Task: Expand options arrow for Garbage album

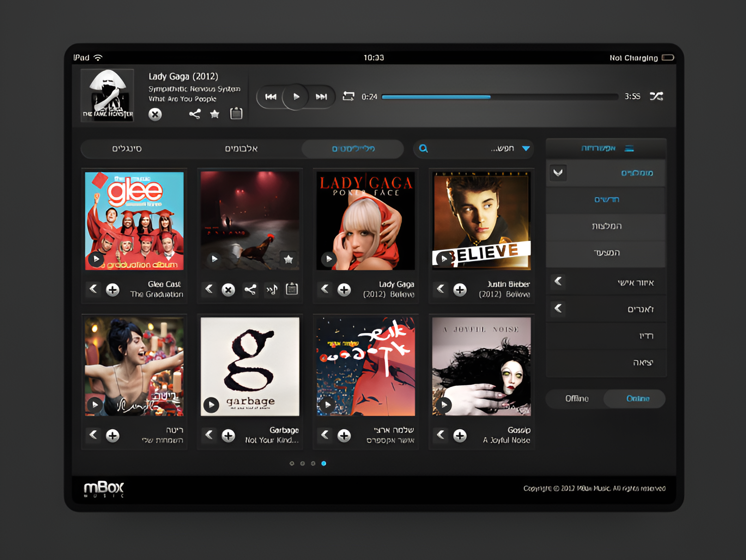Action: 209,435
